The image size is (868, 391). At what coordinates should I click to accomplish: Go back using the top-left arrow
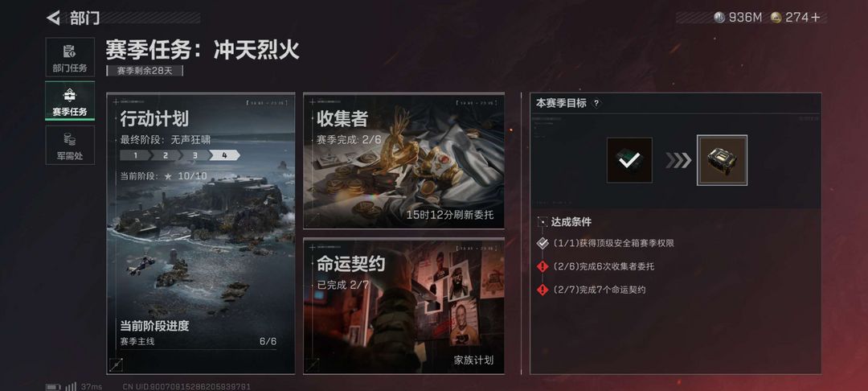coord(53,19)
